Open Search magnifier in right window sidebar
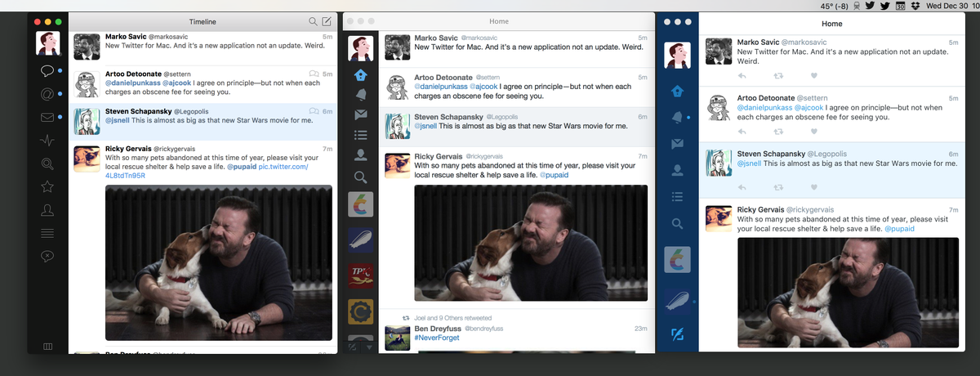 pos(677,223)
